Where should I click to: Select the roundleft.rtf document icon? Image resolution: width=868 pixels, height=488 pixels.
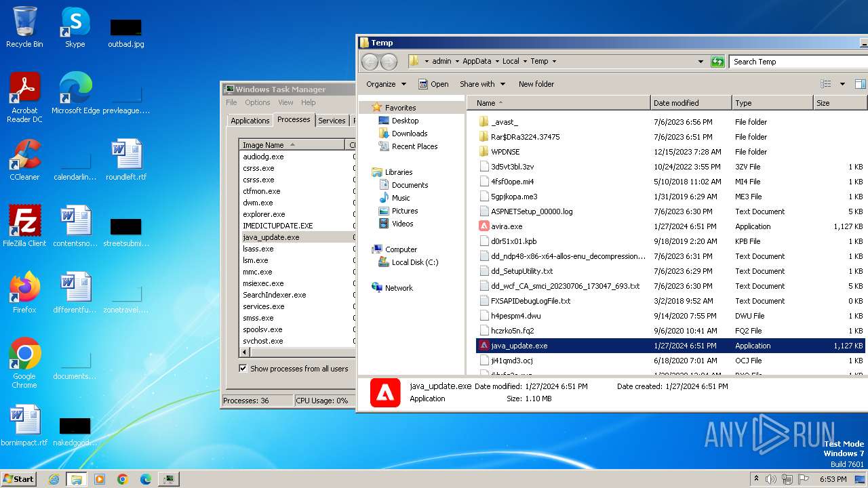point(126,160)
